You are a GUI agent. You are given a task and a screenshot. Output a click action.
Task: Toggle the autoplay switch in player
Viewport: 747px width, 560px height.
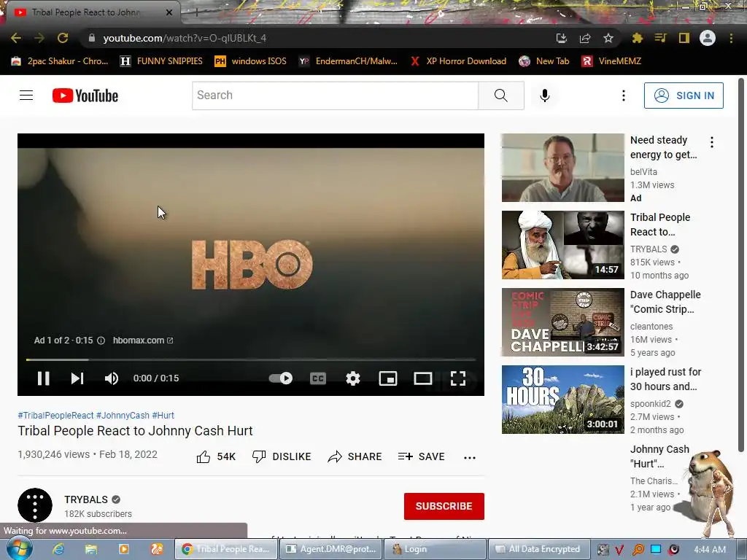281,378
